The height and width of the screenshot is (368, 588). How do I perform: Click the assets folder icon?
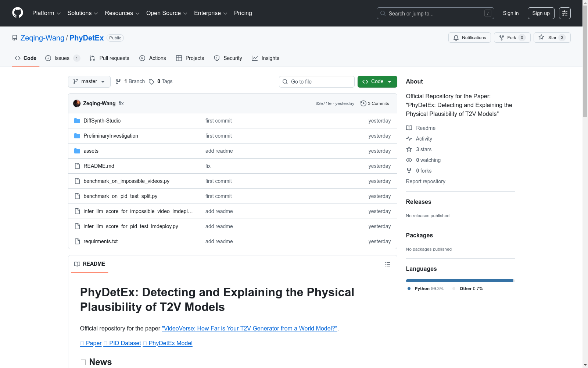[x=77, y=151]
